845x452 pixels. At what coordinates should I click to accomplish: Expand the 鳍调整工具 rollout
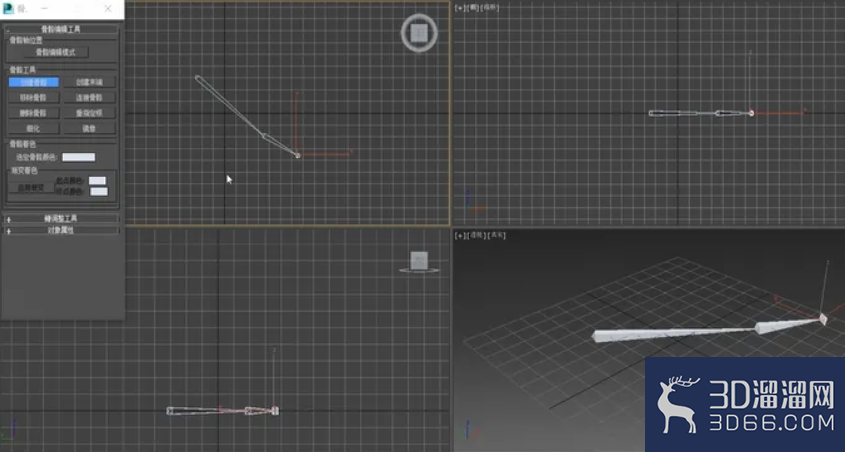(x=61, y=219)
